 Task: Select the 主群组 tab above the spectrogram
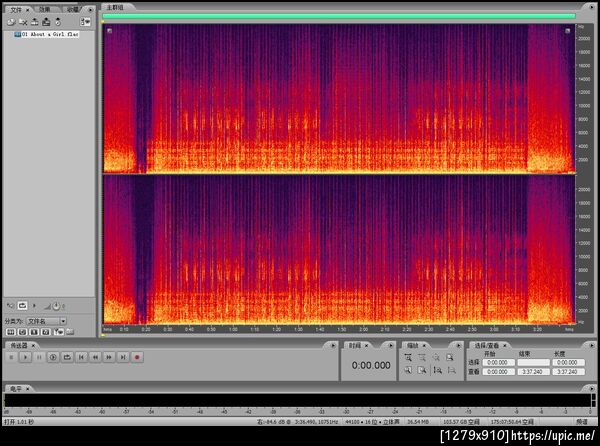click(115, 8)
